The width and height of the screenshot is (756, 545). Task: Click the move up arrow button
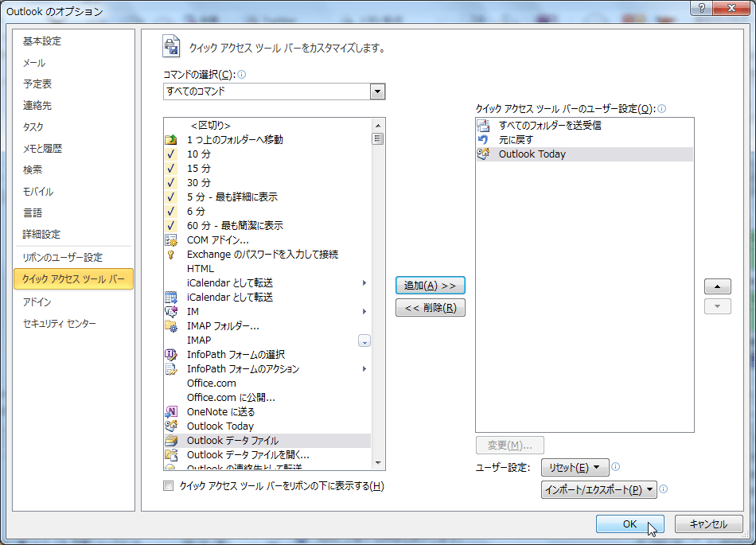(x=718, y=286)
